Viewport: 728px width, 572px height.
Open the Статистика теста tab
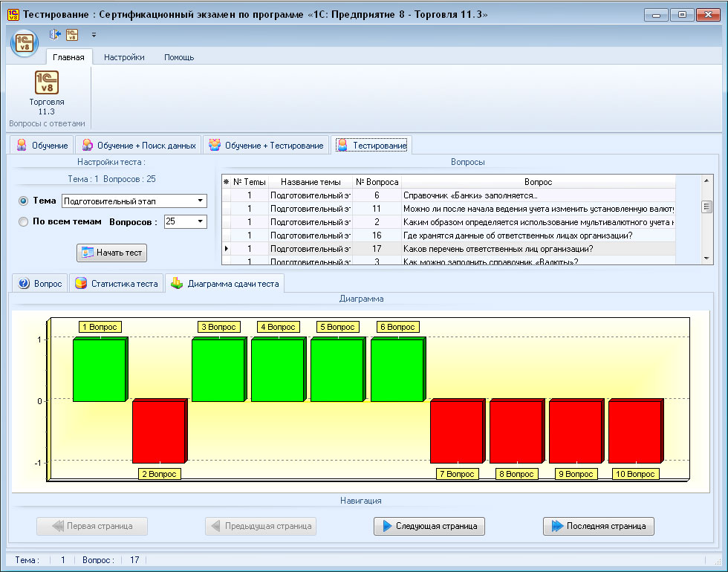pos(116,284)
